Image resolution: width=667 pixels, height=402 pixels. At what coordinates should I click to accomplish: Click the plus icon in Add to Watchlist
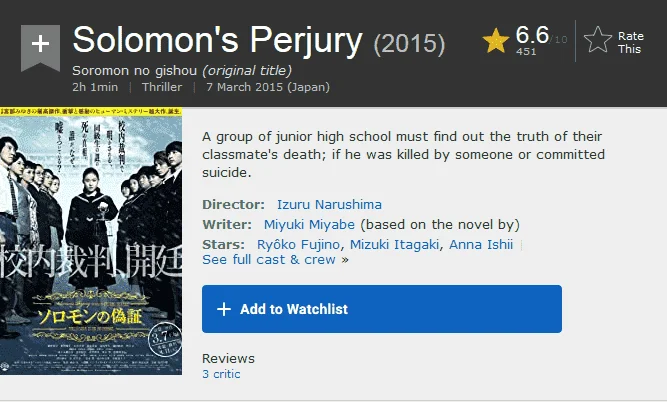point(224,309)
